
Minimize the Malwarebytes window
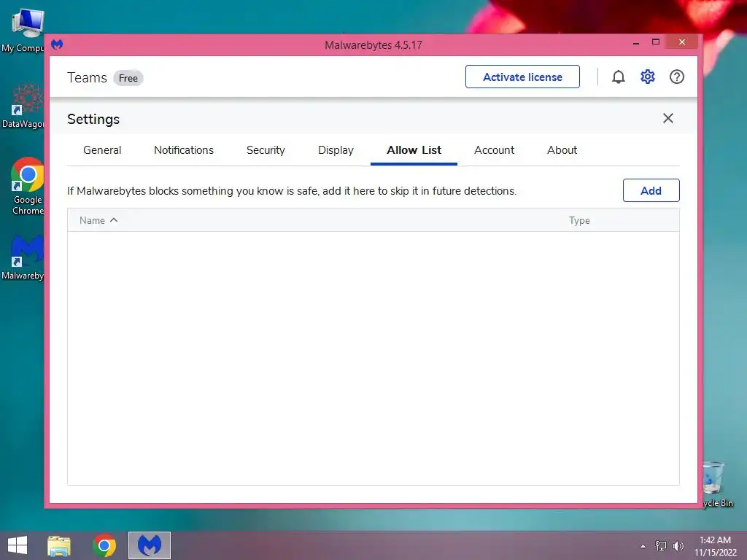click(636, 43)
